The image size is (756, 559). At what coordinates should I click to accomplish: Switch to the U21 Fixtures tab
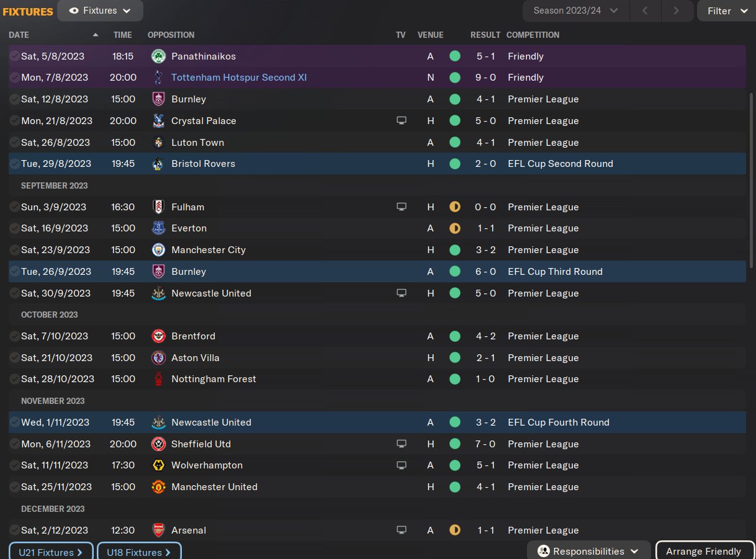[x=51, y=552]
